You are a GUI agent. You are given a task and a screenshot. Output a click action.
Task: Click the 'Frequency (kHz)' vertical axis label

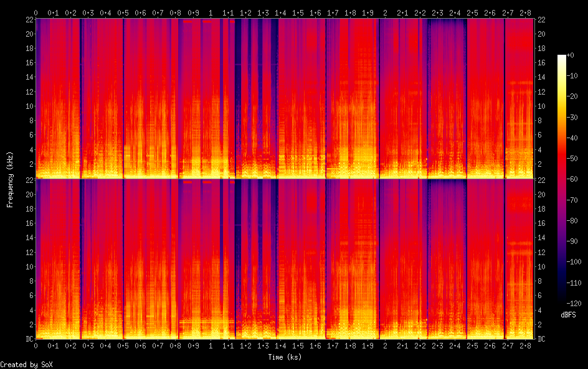pos(10,179)
